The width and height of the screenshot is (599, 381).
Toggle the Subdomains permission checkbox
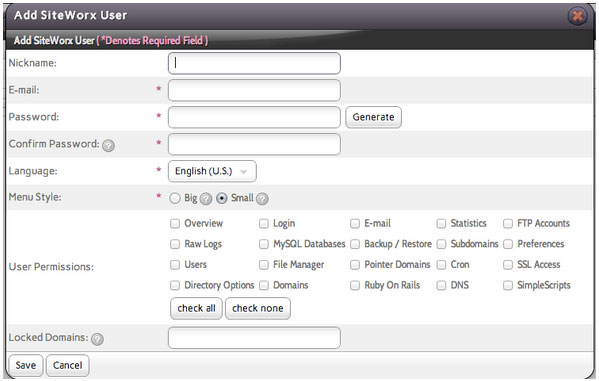click(441, 244)
